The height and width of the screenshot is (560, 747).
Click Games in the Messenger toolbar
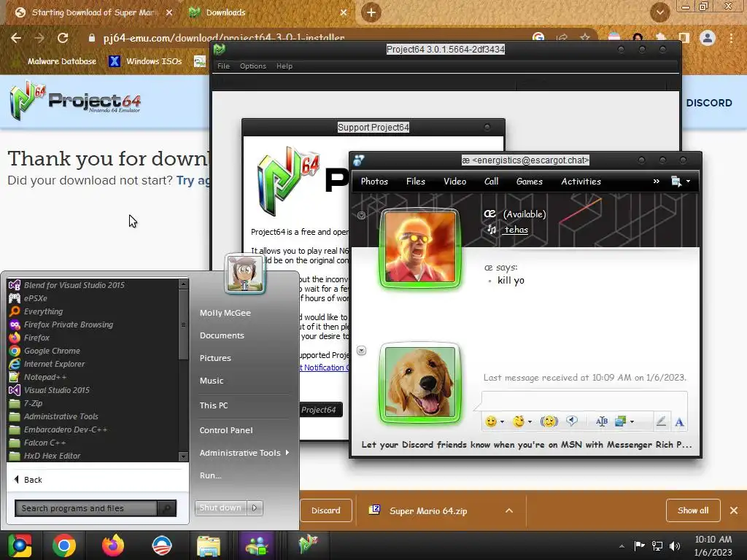[530, 182]
